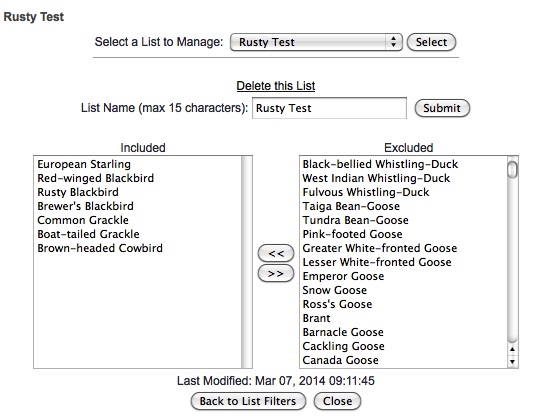Image resolution: width=545 pixels, height=419 pixels.
Task: Click the Excluded list scrollbar thumb
Action: tap(512, 169)
